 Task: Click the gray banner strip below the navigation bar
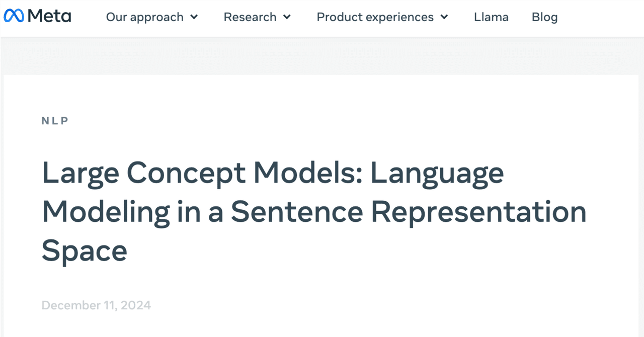(322, 56)
